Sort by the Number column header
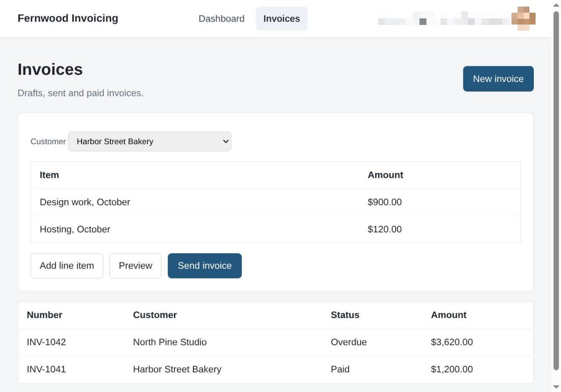Screen dimensions: 561x392 tap(45, 315)
